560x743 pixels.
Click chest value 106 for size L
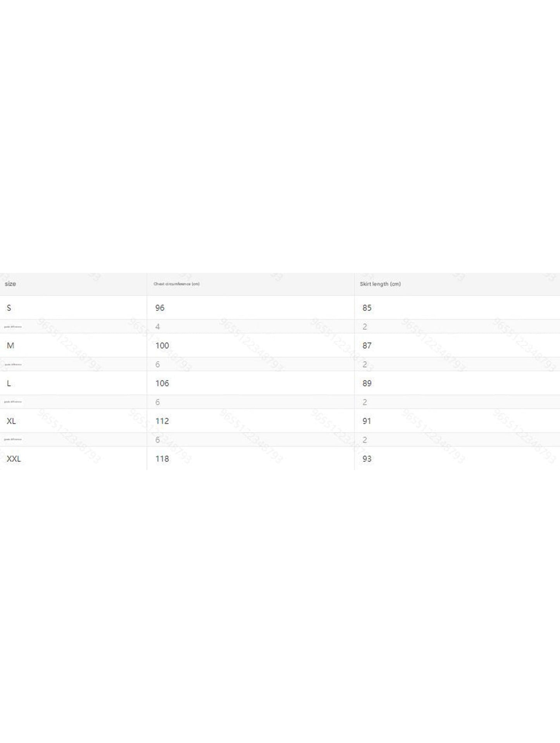162,383
